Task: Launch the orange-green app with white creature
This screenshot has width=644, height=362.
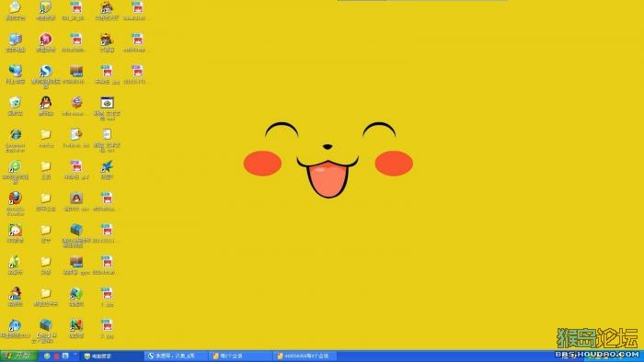Action: coord(16,230)
